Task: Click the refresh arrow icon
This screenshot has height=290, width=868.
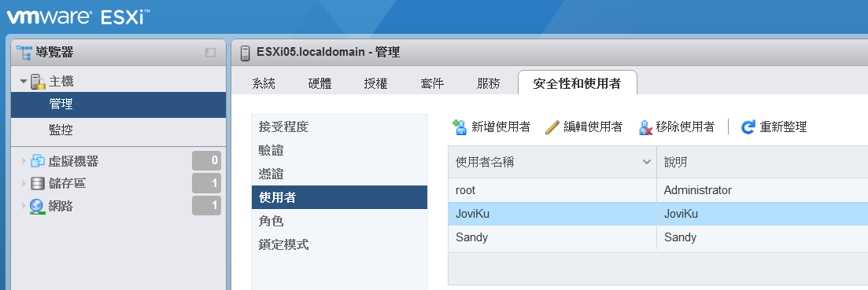Action: point(748,127)
